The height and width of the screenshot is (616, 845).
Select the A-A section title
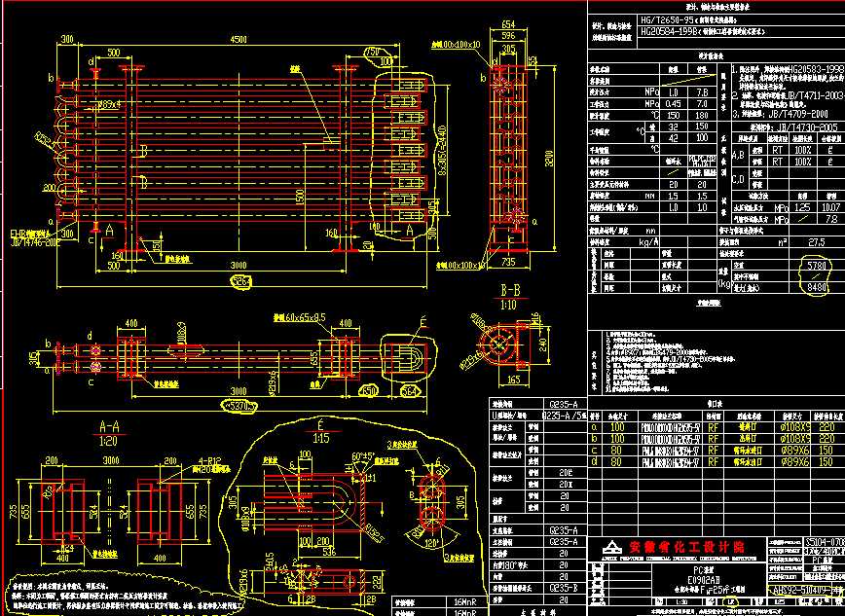109,427
